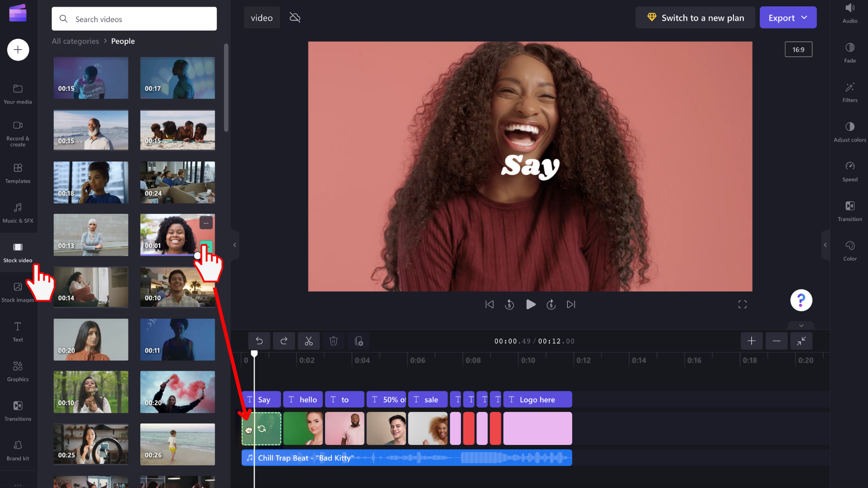Go back to All categories

[x=75, y=41]
